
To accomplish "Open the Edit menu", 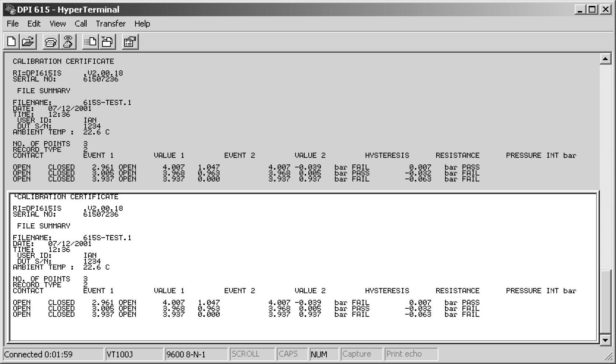I will tap(34, 24).
